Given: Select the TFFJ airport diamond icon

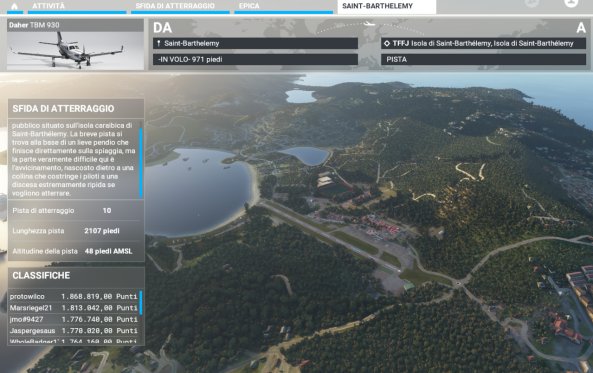Looking at the screenshot, I should pos(387,44).
